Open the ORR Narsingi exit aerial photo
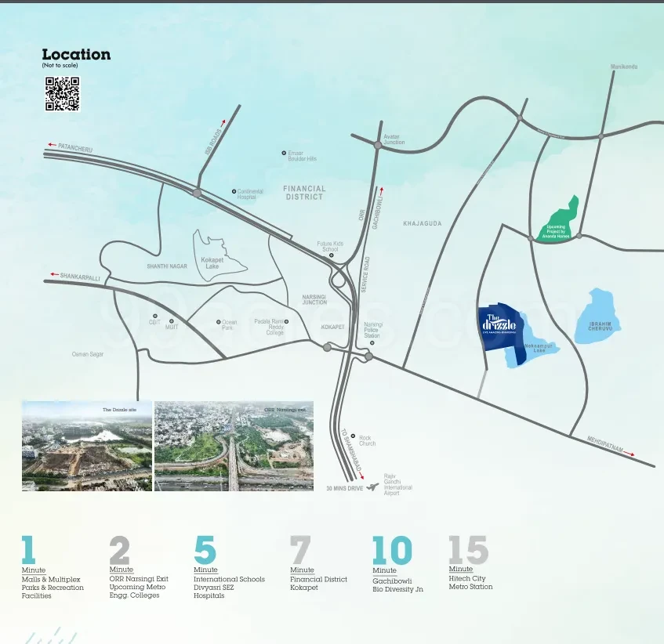The height and width of the screenshot is (644, 664). (x=234, y=446)
